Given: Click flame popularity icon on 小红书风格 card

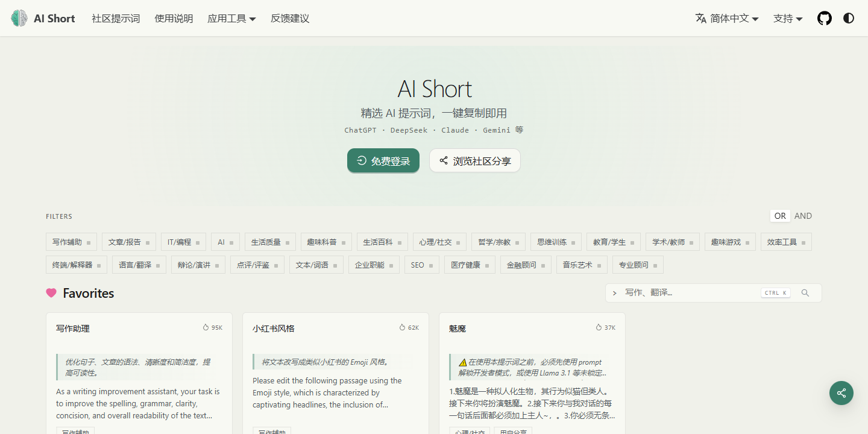Looking at the screenshot, I should 402,328.
